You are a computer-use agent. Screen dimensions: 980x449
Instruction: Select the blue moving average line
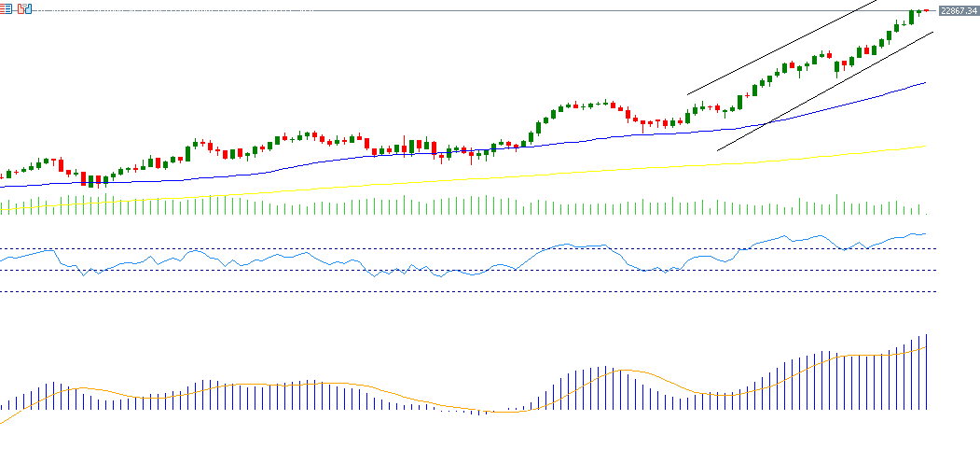tap(839, 105)
